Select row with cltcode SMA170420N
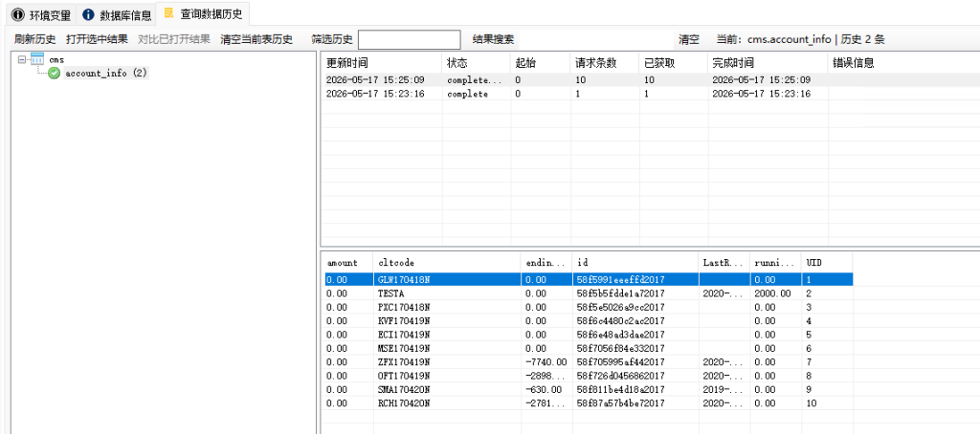 tap(588, 390)
